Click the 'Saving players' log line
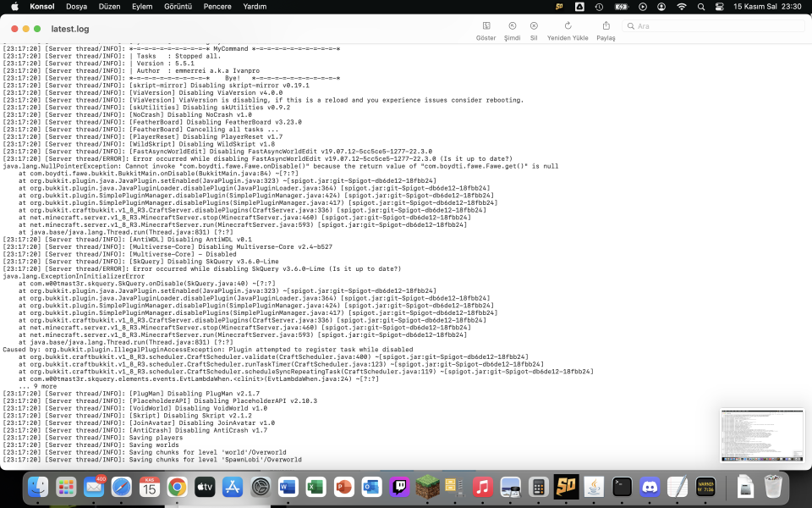Viewport: 812px width, 508px height. (x=93, y=438)
